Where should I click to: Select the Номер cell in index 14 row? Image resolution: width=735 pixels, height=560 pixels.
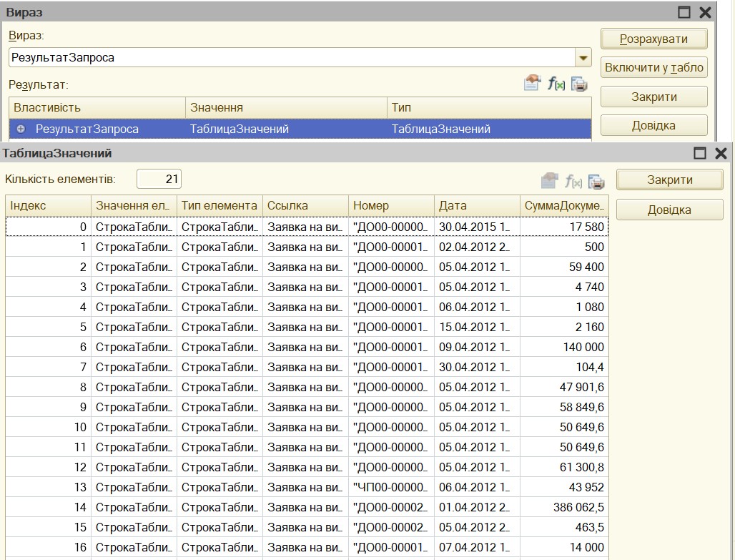click(391, 507)
